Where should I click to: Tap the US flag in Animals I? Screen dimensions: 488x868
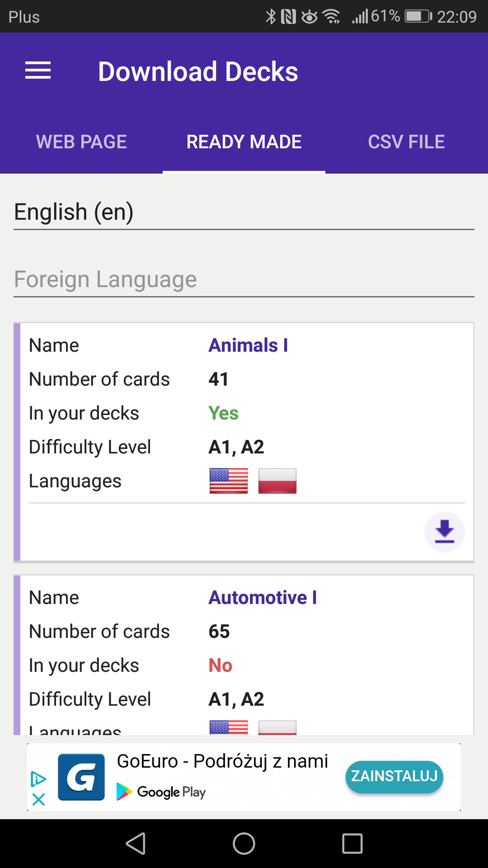point(229,481)
